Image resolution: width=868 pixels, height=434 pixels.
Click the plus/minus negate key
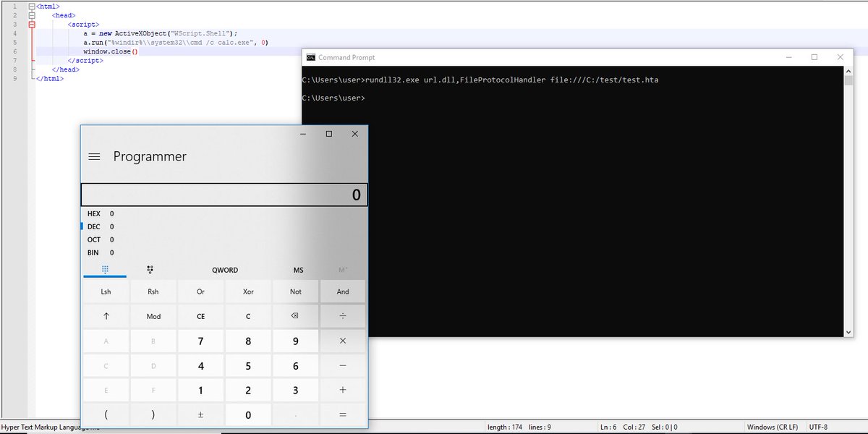(200, 415)
